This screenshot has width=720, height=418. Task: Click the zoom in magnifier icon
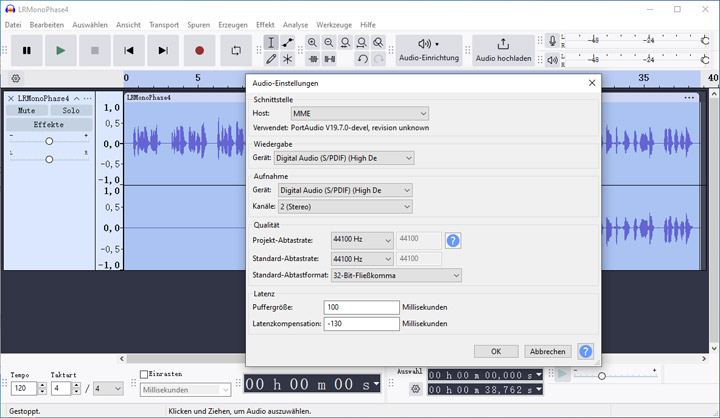[x=313, y=43]
